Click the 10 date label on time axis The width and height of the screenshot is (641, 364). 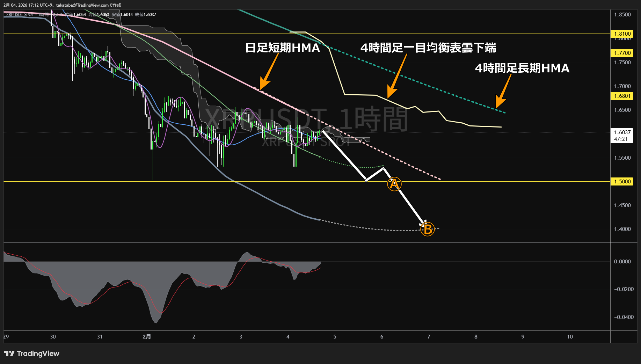point(570,337)
